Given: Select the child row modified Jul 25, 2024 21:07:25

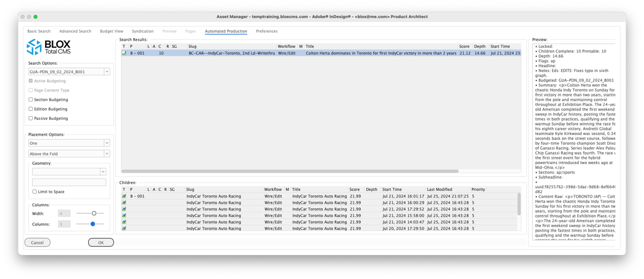Looking at the screenshot, I should pyautogui.click(x=448, y=196).
